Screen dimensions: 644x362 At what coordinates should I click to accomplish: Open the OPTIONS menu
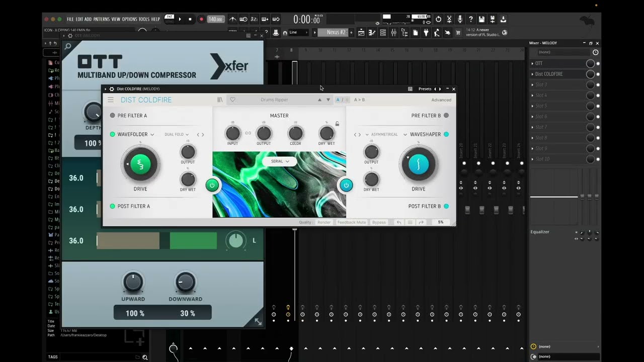[x=129, y=19]
